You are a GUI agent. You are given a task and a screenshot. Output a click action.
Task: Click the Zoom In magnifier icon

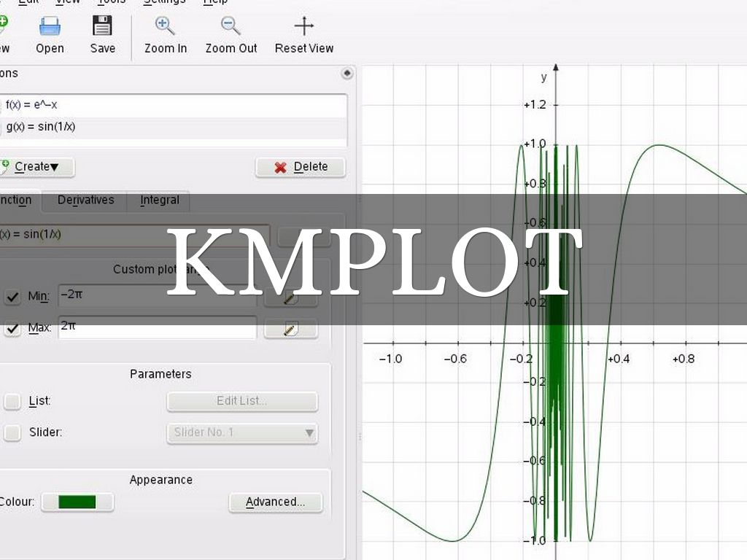point(165,27)
